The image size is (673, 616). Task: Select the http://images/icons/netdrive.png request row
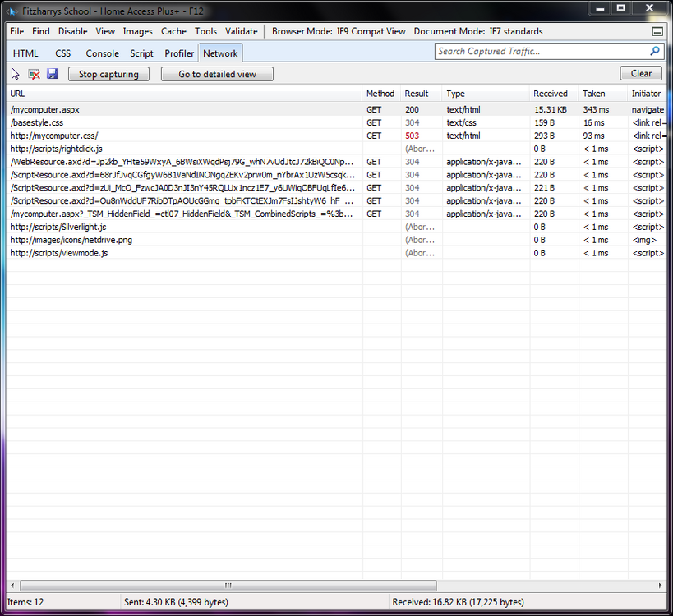click(337, 240)
